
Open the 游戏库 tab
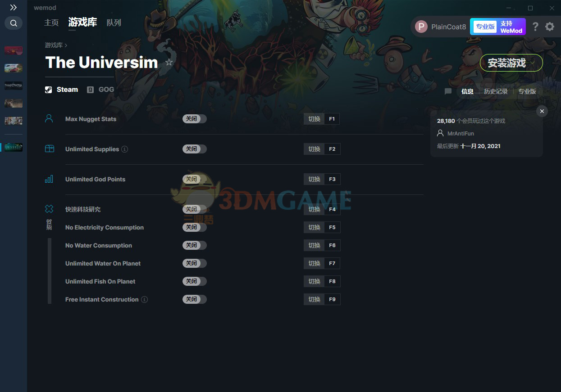click(x=82, y=23)
